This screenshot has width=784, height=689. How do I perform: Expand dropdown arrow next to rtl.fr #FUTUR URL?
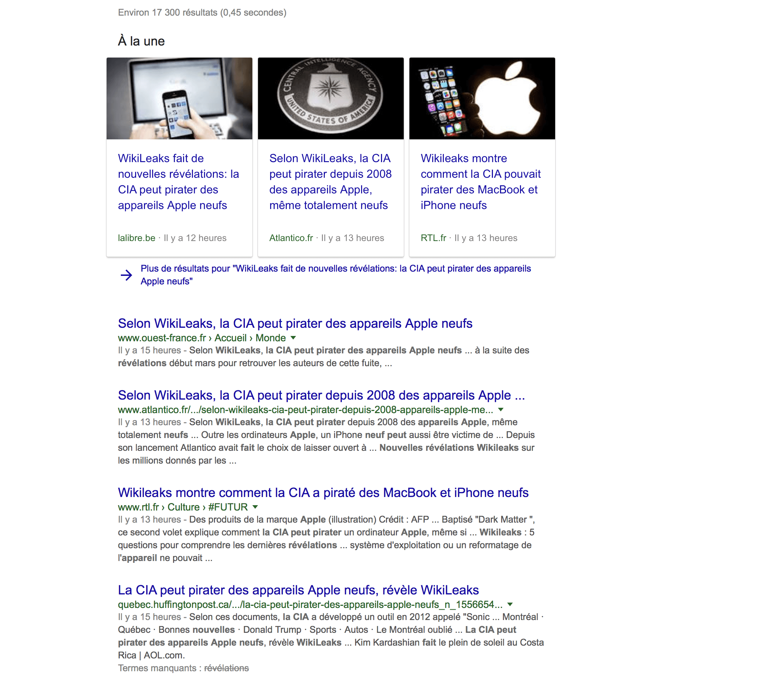256,507
